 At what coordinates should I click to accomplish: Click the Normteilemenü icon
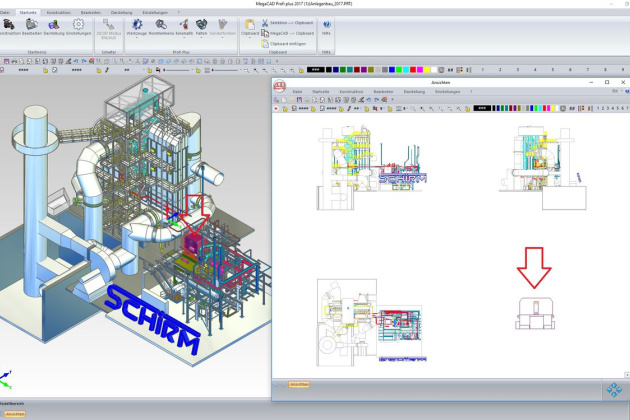tap(162, 25)
